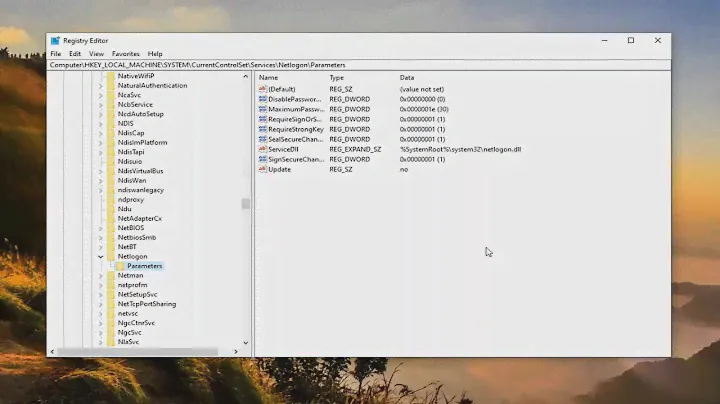
Task: Click the Registry Editor title bar icon
Action: click(55, 41)
